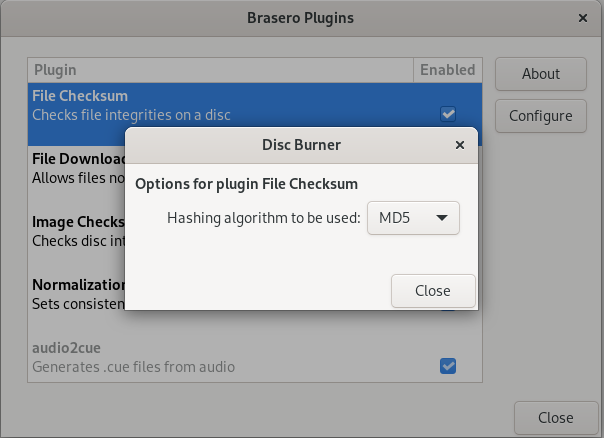Click 'Generates .cue files from audio' description
604x438 pixels.
pos(133,367)
